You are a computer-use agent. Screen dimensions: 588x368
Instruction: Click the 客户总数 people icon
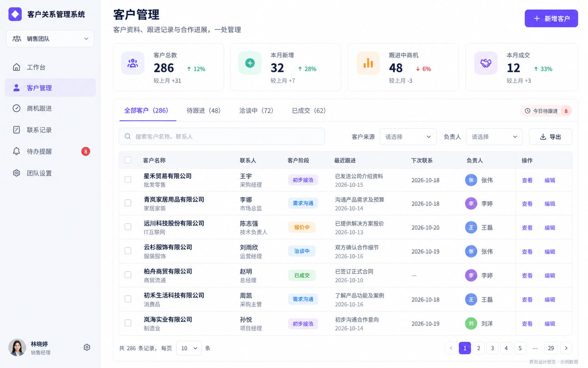133,63
